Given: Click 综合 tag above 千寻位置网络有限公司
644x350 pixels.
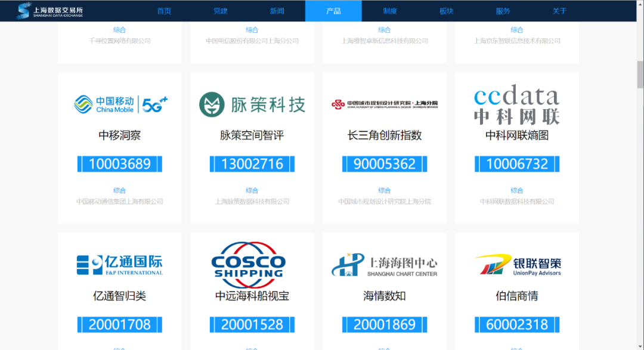Looking at the screenshot, I should [x=119, y=30].
